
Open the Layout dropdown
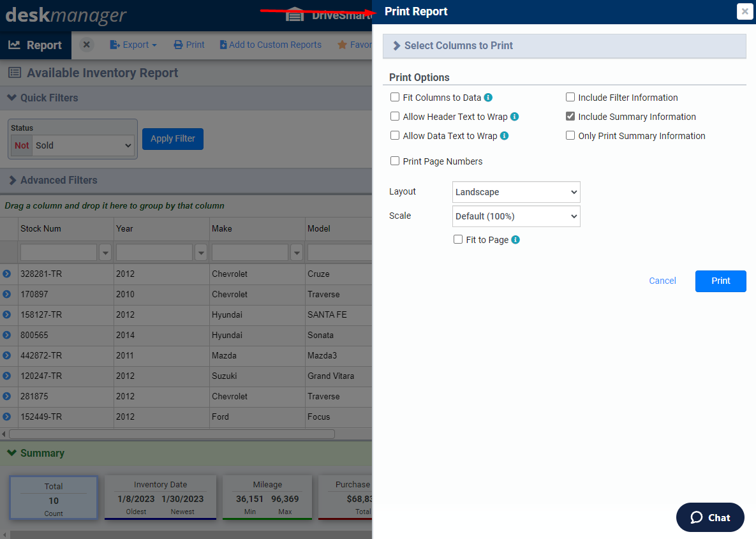[x=515, y=192]
